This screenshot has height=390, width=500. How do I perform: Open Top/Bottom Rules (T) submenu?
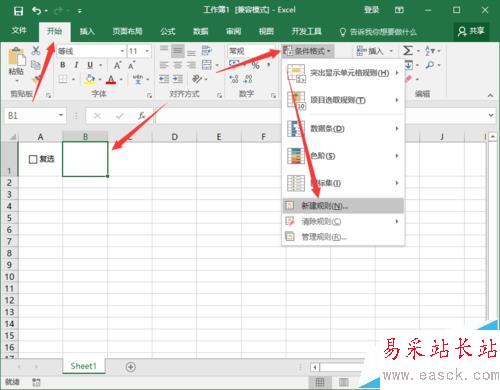(343, 100)
